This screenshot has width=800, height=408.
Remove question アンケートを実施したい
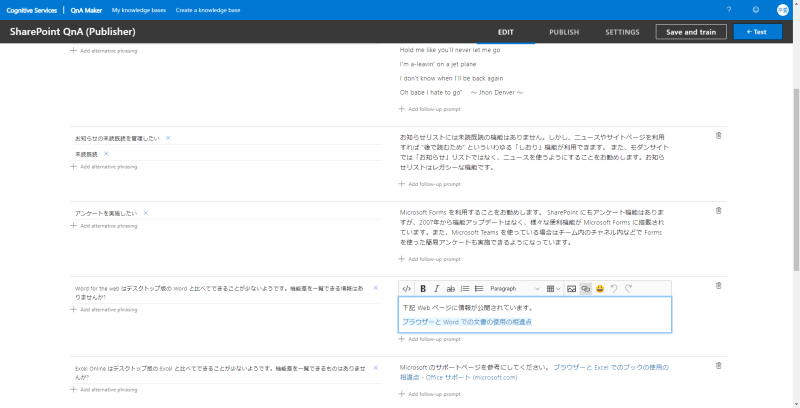click(x=145, y=213)
